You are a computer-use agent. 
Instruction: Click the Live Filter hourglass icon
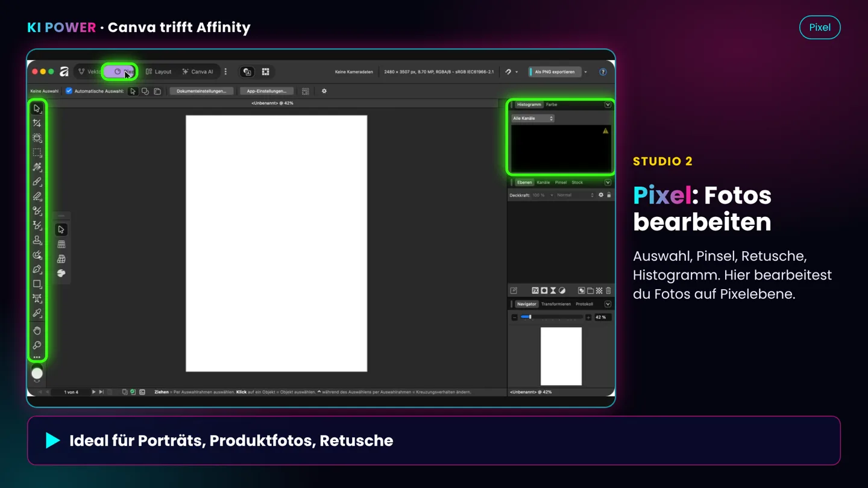[x=553, y=290]
